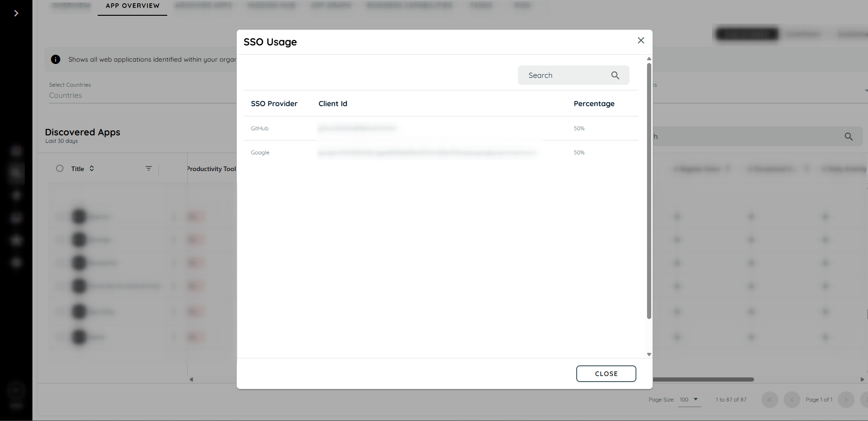Click inside the Search field of SSO Usage dialog
868x421 pixels.
(x=560, y=75)
